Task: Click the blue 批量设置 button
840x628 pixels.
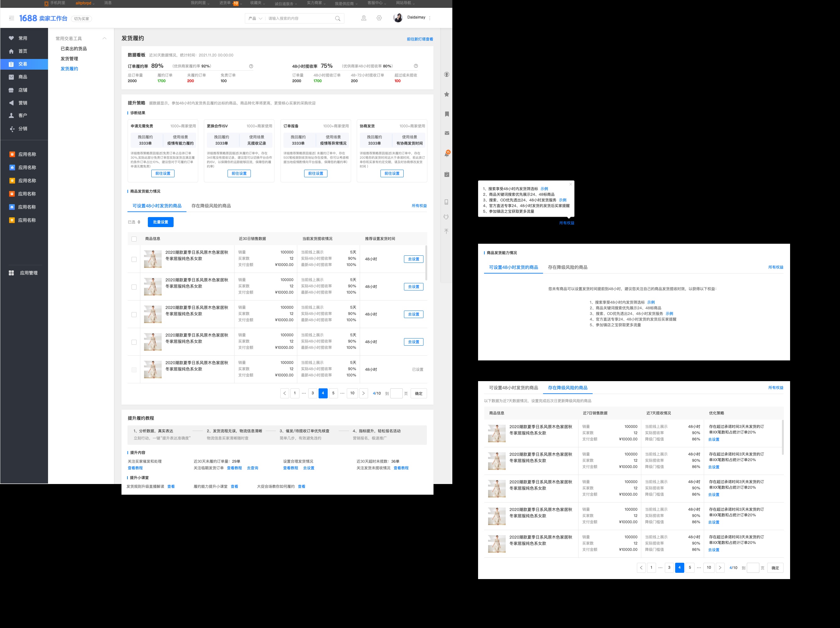Action: click(x=161, y=222)
